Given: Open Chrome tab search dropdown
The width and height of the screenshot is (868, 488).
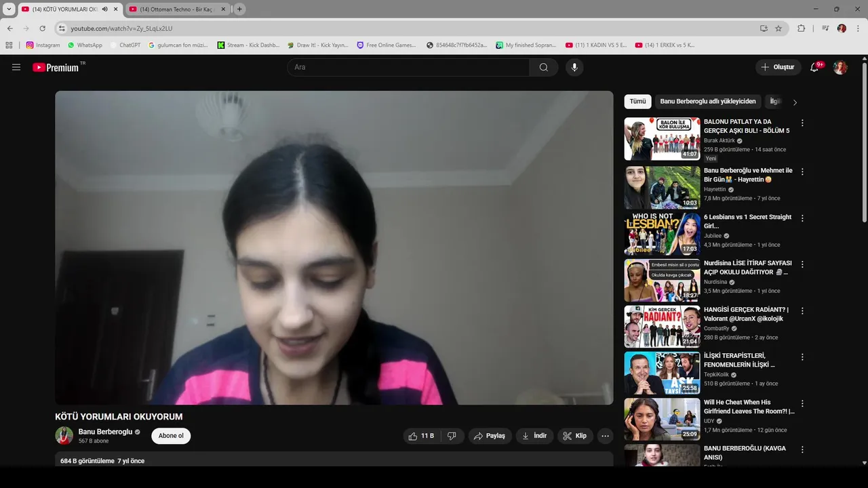Looking at the screenshot, I should [x=9, y=9].
